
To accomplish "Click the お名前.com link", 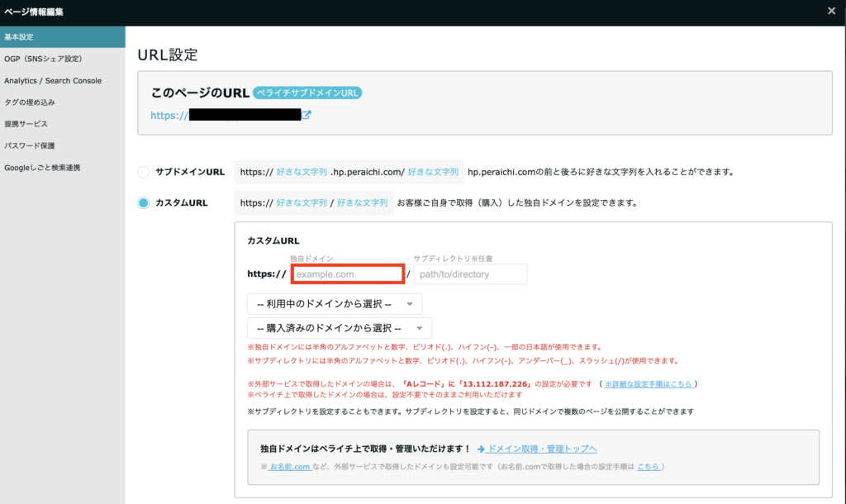I will pyautogui.click(x=289, y=467).
